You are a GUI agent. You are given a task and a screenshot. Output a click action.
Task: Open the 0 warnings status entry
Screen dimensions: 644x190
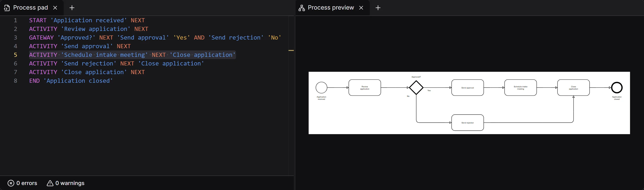[x=66, y=183]
